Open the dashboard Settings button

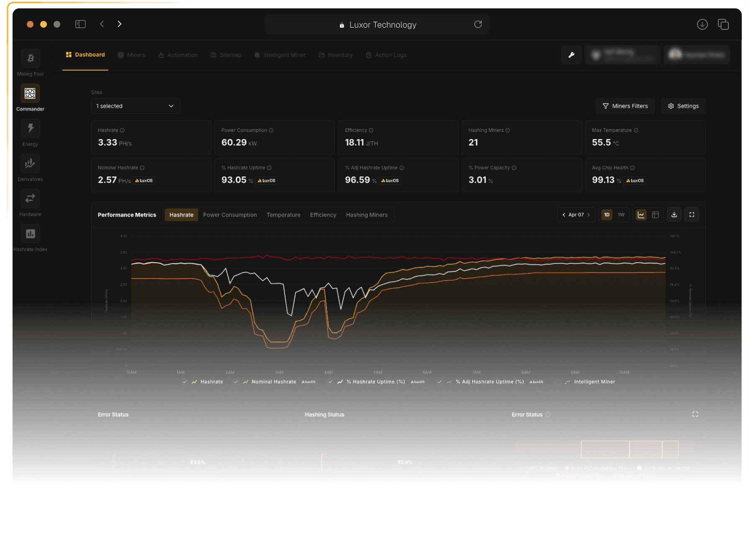click(683, 106)
